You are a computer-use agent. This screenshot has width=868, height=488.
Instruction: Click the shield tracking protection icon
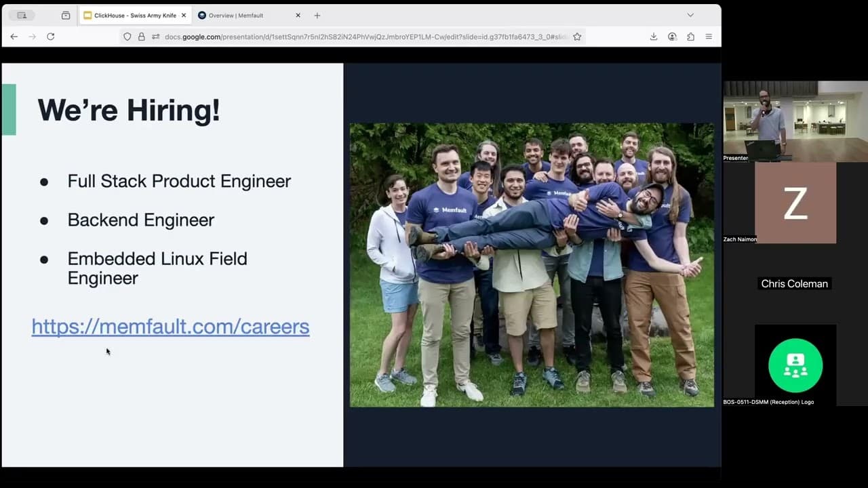pos(127,37)
